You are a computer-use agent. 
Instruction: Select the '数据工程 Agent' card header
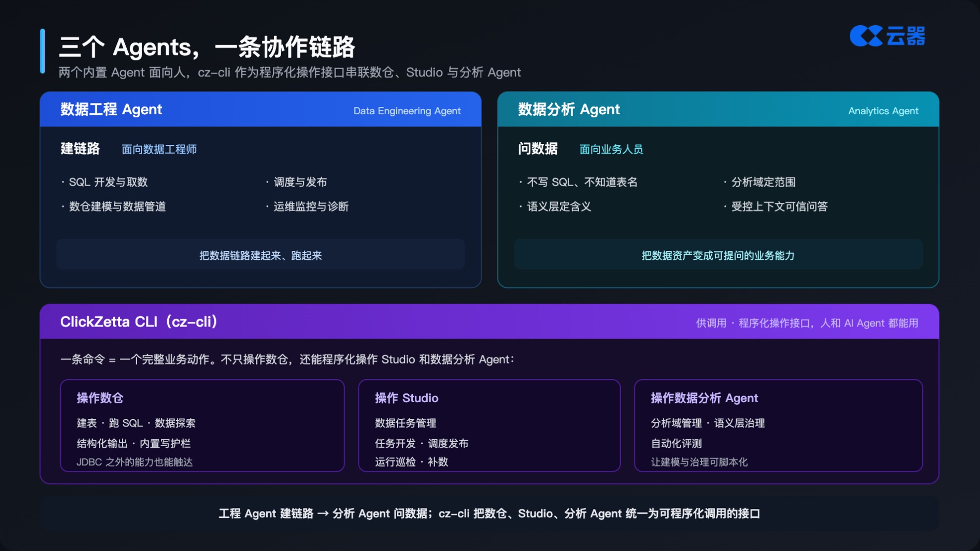(x=260, y=109)
